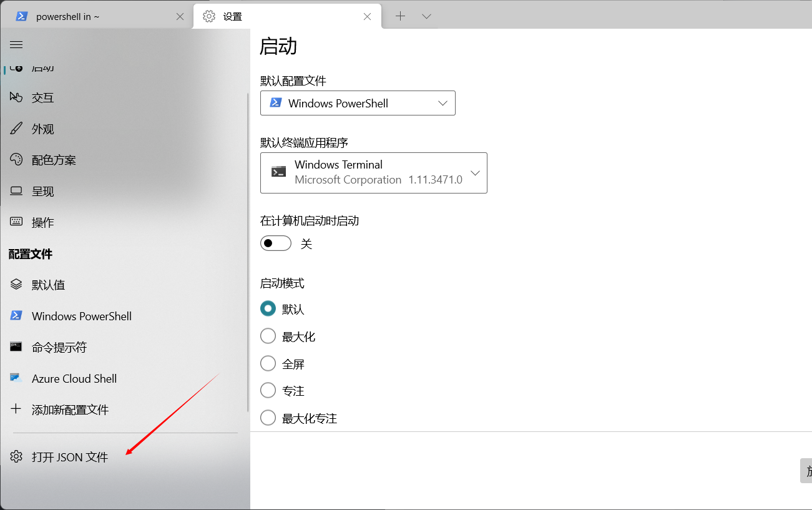Open the 呈现 rendering settings
This screenshot has width=812, height=510.
coord(42,192)
